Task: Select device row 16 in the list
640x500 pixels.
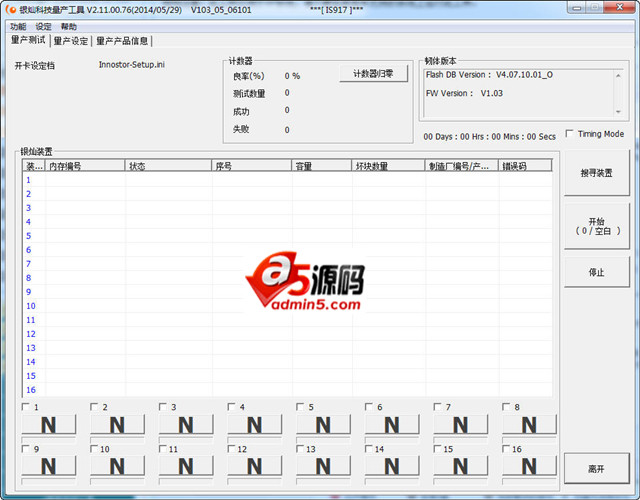Action: click(287, 389)
